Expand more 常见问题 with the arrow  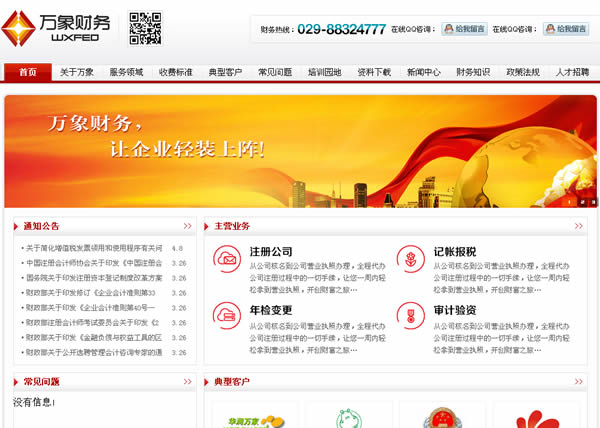coord(187,382)
